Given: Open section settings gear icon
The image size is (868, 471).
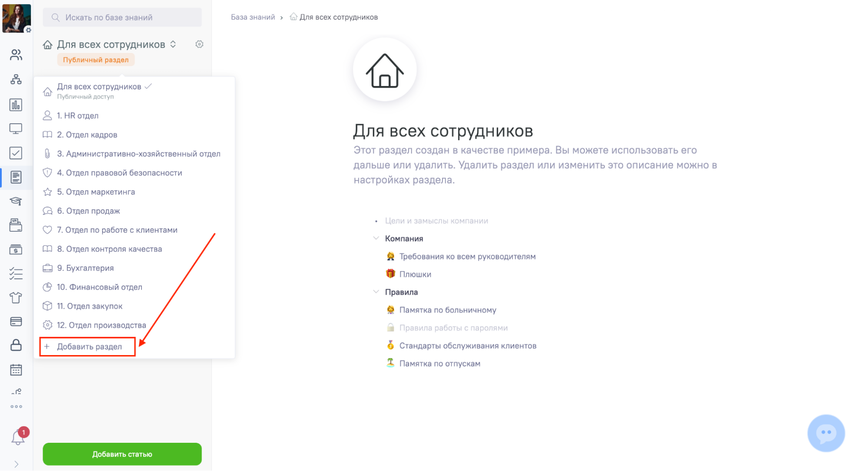Looking at the screenshot, I should (199, 44).
